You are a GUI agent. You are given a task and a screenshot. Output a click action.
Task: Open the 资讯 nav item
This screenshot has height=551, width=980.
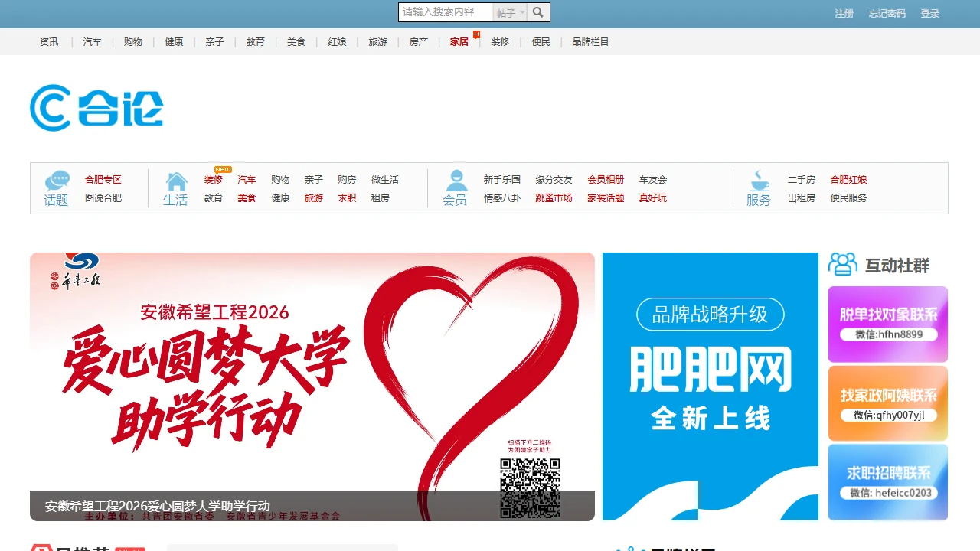pyautogui.click(x=49, y=42)
